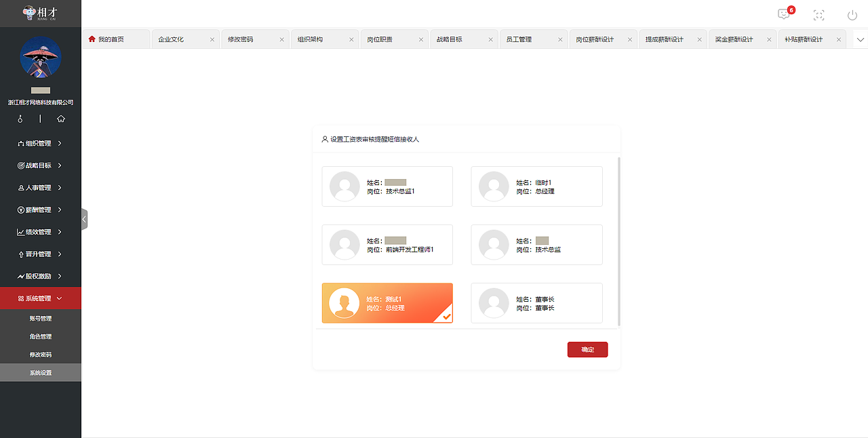The width and height of the screenshot is (868, 438).
Task: Click the home icon under the company name
Action: click(61, 119)
